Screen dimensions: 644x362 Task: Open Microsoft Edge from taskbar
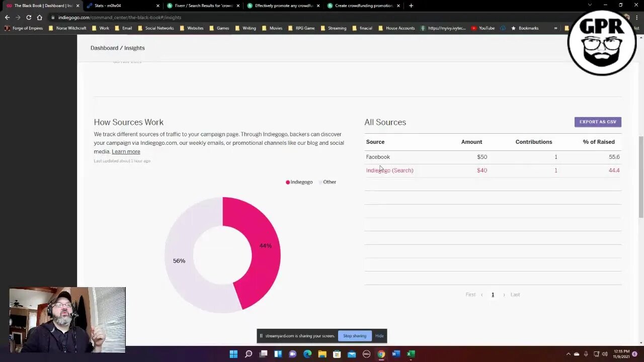pyautogui.click(x=307, y=354)
